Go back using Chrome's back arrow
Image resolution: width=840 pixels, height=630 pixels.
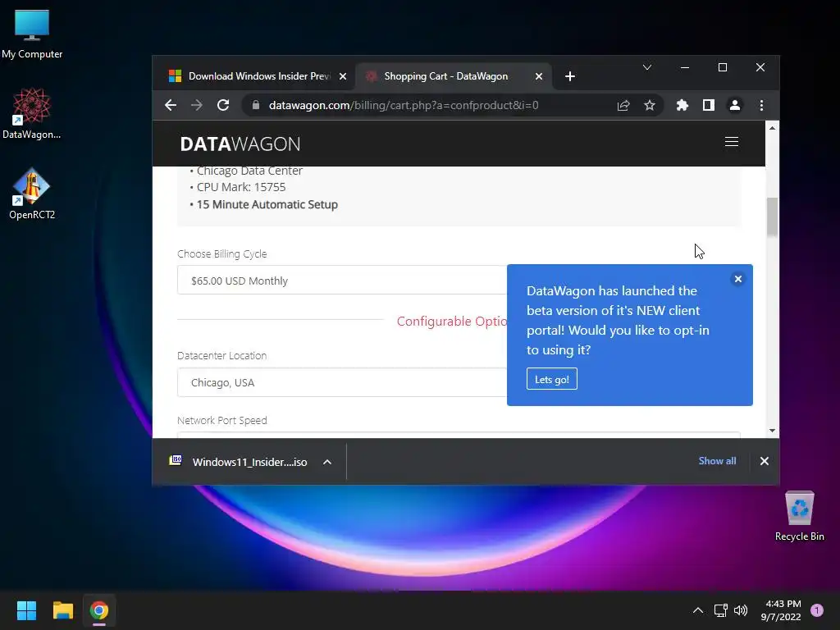point(171,106)
